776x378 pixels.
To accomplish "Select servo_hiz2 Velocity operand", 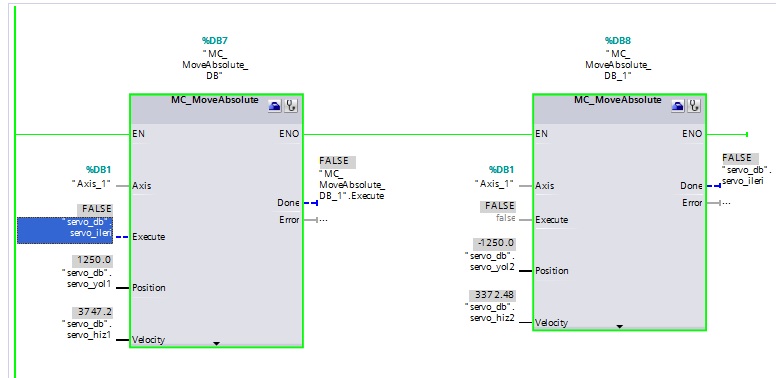I will (490, 313).
